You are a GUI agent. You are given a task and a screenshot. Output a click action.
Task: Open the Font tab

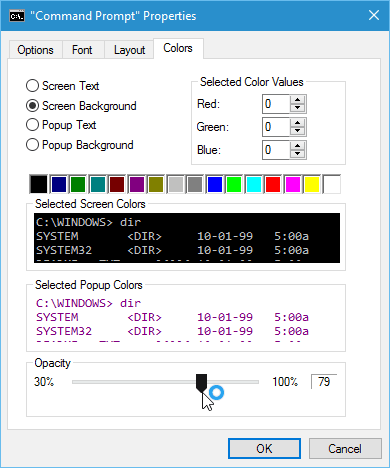82,50
